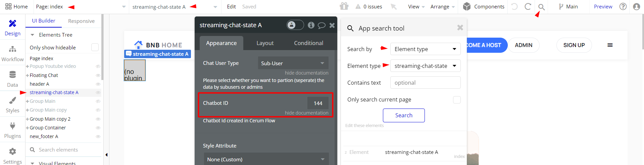Expand the Group Container tree item

pyautogui.click(x=28, y=128)
